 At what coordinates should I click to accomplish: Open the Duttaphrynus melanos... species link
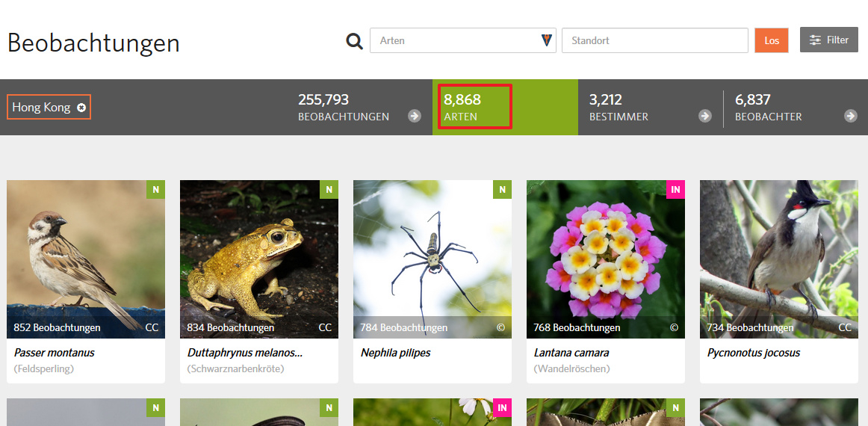(245, 353)
